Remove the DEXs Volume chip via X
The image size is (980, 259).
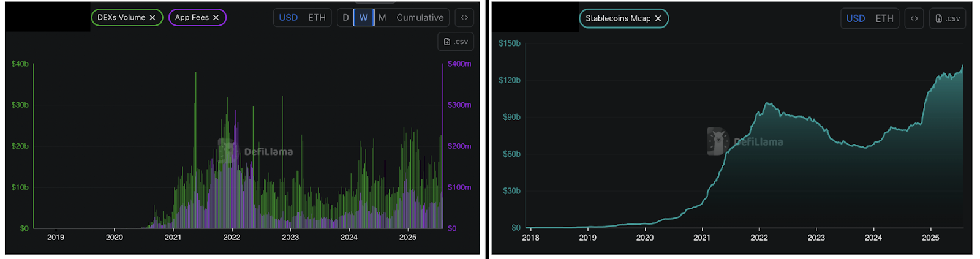pos(153,18)
